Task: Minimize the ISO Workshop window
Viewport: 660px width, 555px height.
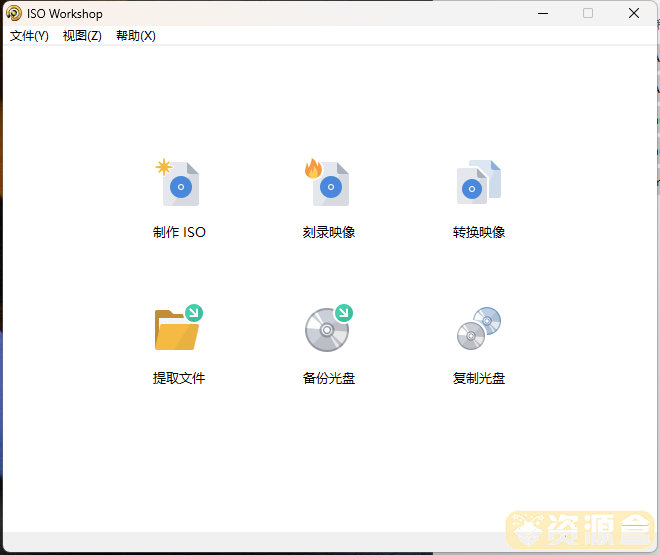Action: coord(543,13)
